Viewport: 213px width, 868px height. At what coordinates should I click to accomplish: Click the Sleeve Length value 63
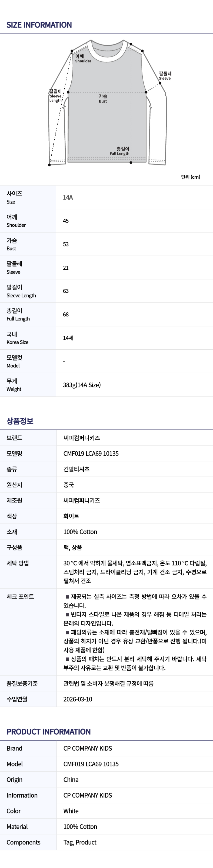click(x=66, y=291)
